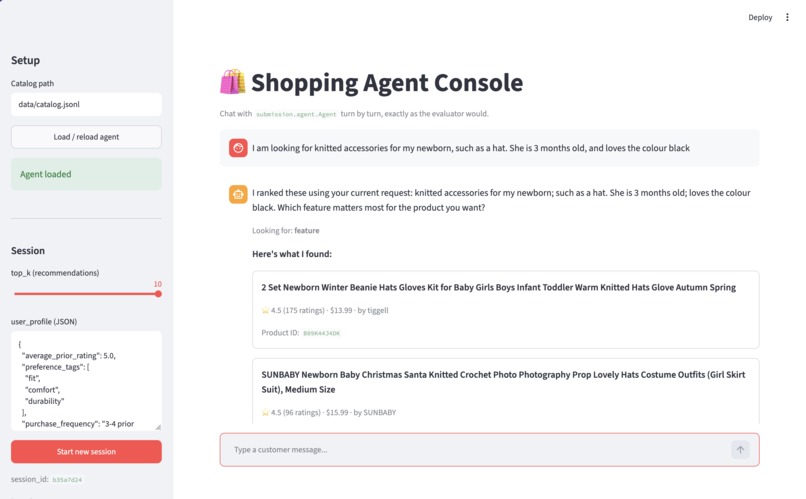Screen dimensions: 806x499
Task: Click product ID B09K44J4DK
Action: (321, 333)
